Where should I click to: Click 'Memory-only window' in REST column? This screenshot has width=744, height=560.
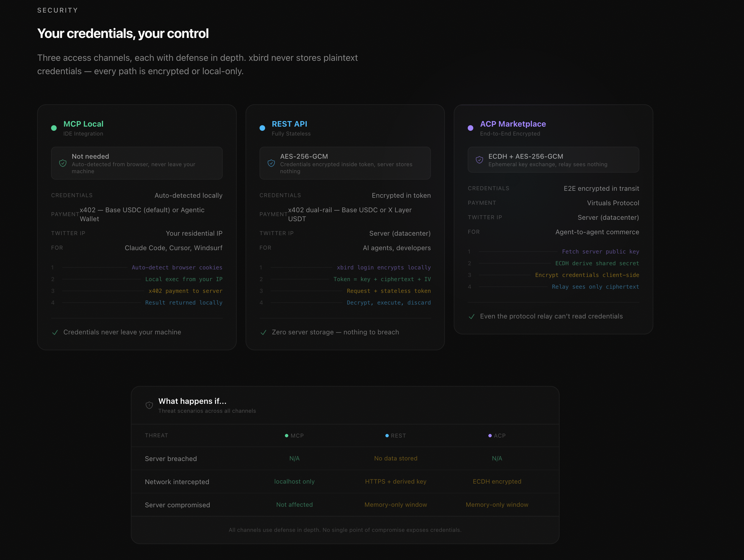(395, 505)
